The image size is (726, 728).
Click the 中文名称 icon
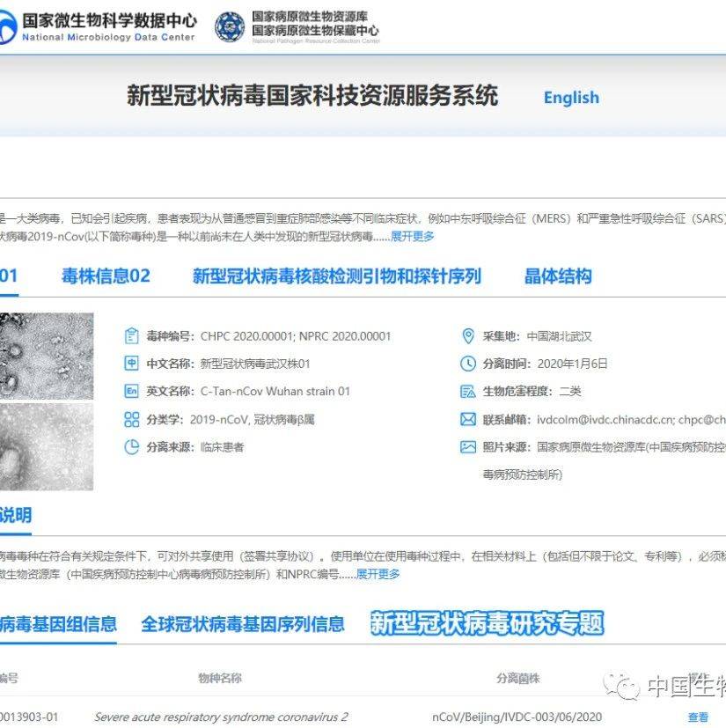131,364
